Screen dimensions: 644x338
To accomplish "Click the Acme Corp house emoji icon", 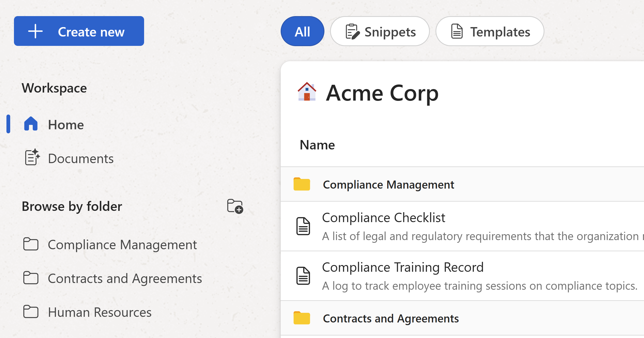I will [307, 92].
